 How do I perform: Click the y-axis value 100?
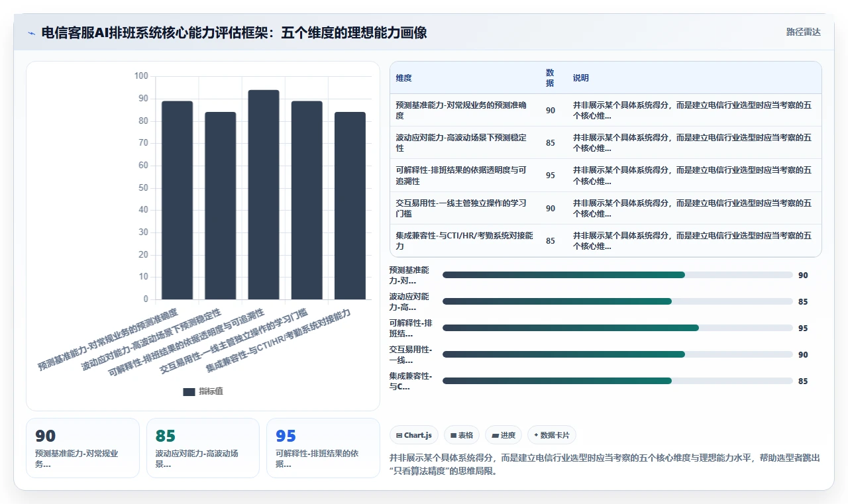click(141, 76)
